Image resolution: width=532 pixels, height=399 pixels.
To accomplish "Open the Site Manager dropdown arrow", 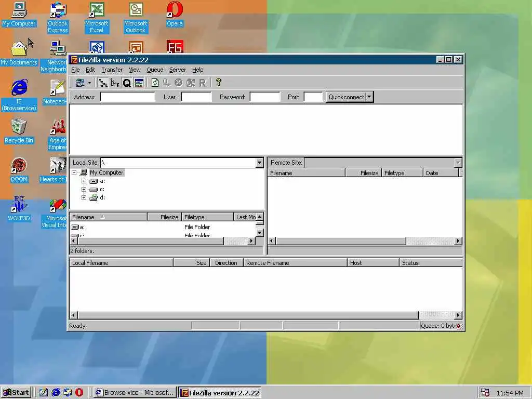I will point(89,83).
